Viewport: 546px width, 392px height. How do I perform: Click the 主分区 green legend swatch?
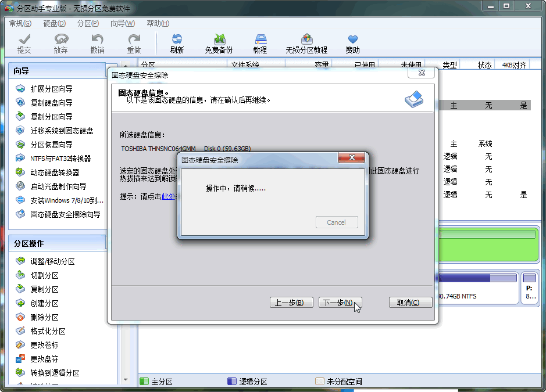[144, 382]
